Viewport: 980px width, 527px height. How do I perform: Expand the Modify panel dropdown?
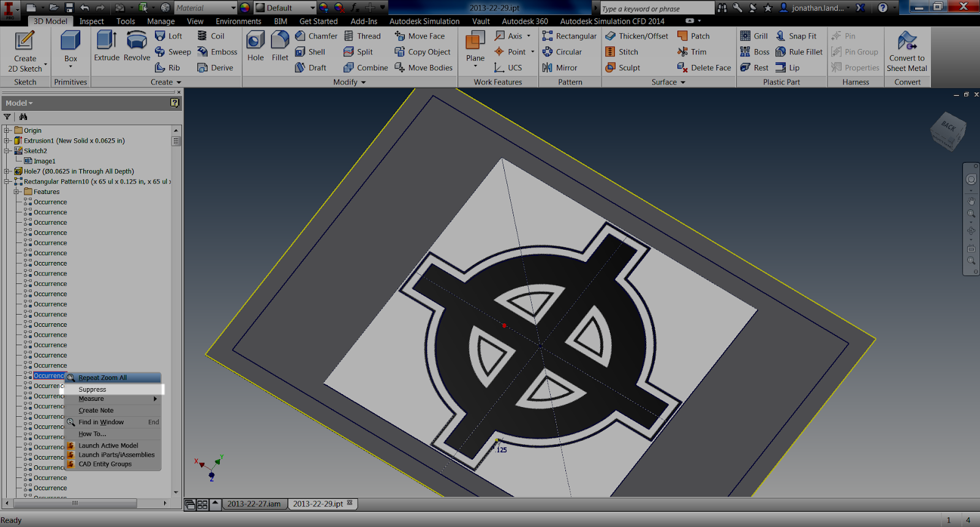(x=349, y=82)
